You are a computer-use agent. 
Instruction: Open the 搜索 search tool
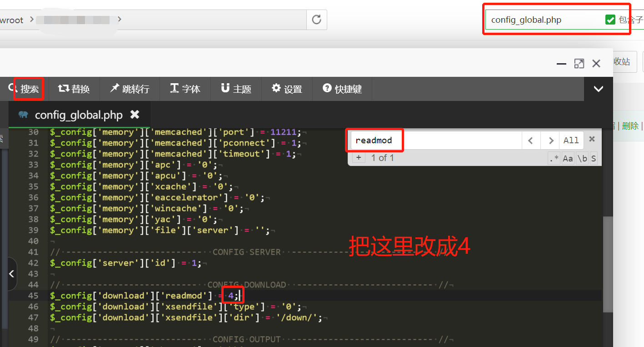[24, 89]
